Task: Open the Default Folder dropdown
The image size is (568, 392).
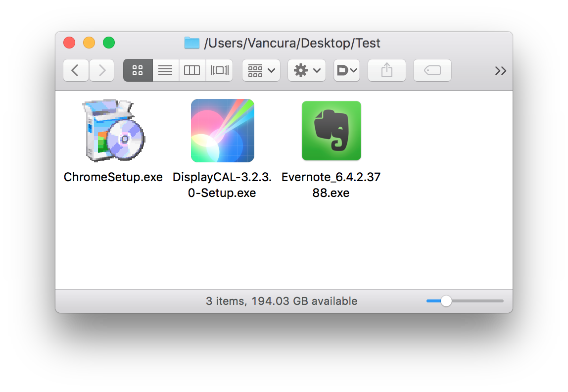Action: point(347,70)
